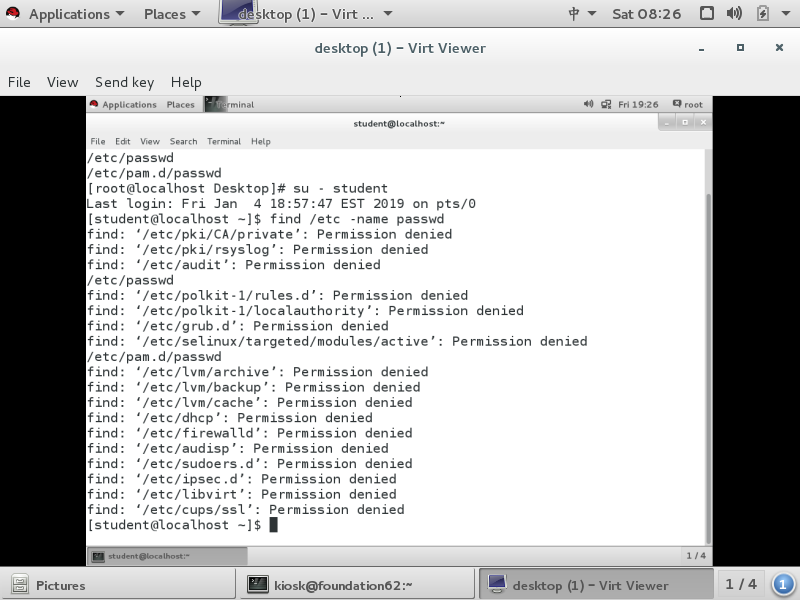Viewport: 800px width, 600px height.
Task: Click the host battery power icon
Action: pyautogui.click(x=762, y=13)
